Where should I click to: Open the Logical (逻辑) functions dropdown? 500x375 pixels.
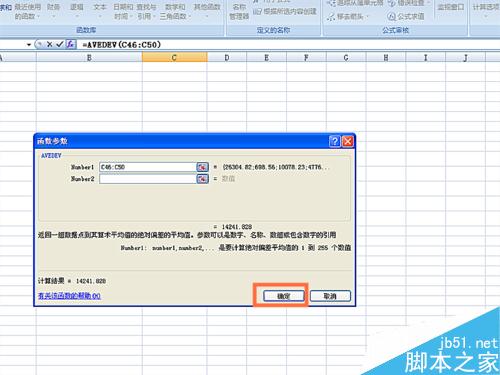[77, 11]
